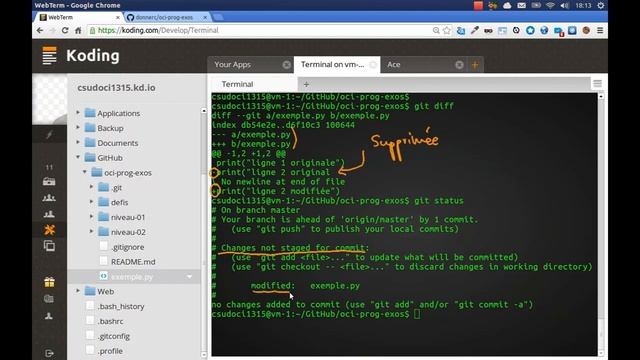Click the Apps gift box icon in sidebar
This screenshot has width=640, height=360.
(x=49, y=282)
